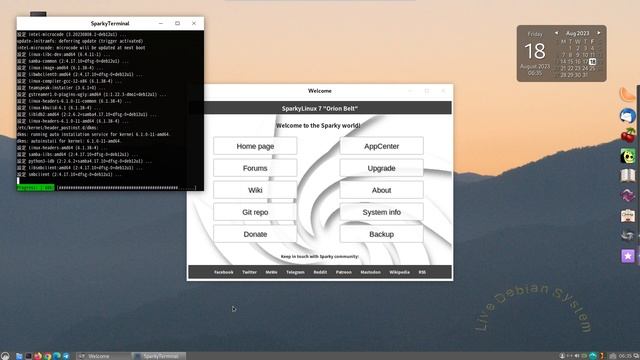Screen dimensions: 640x360
Task: Open the chat bubble tray icon
Action: [x=636, y=356]
